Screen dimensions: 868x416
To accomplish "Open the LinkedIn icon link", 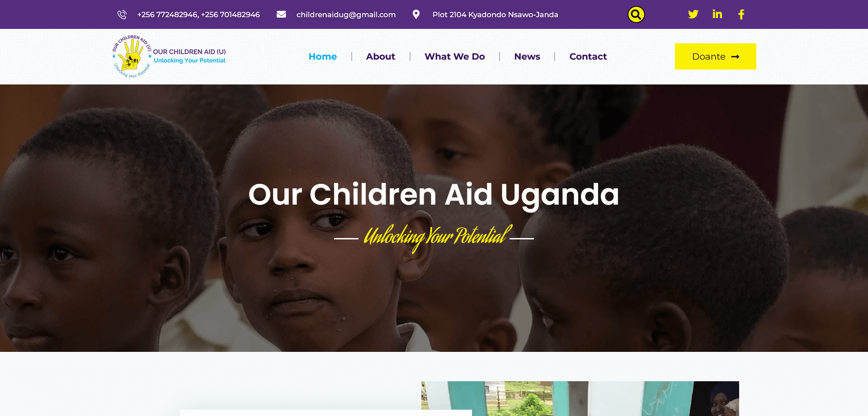I will click(717, 14).
